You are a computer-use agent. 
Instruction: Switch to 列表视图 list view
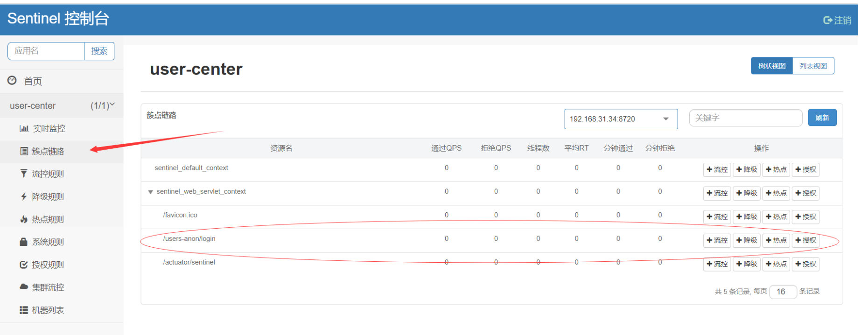tap(813, 66)
